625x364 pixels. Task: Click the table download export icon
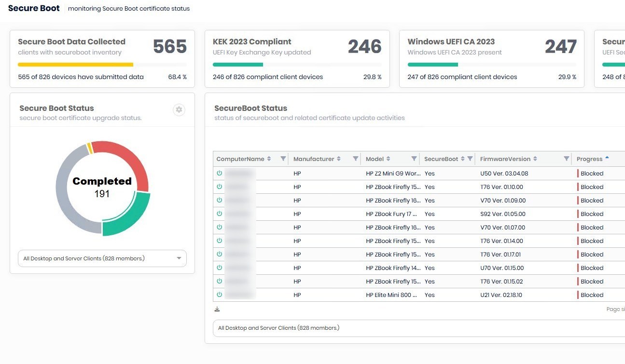pyautogui.click(x=217, y=309)
